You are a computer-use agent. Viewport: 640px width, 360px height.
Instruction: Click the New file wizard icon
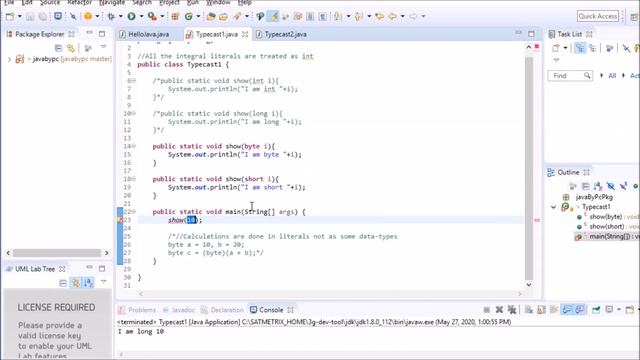(9, 16)
